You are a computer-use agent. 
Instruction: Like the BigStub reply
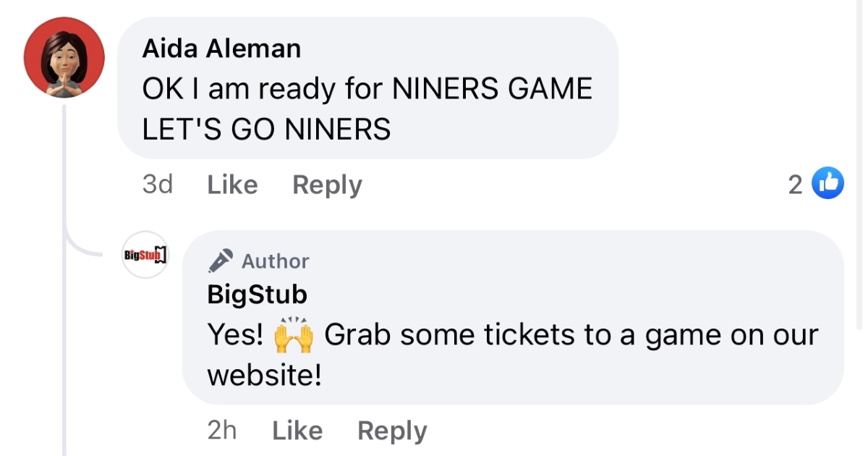[x=297, y=431]
